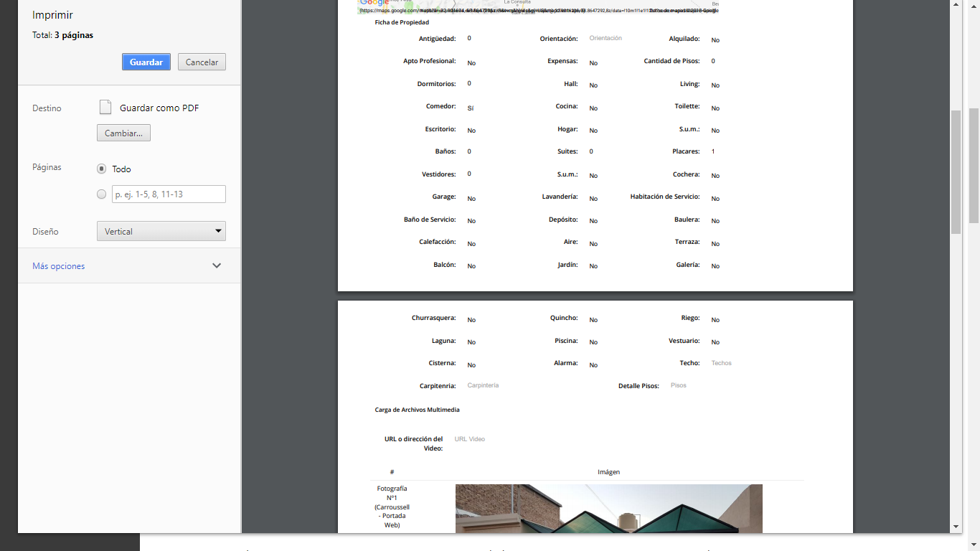Click PDF document icon beside Guardar como PDF
980x551 pixels.
point(105,108)
